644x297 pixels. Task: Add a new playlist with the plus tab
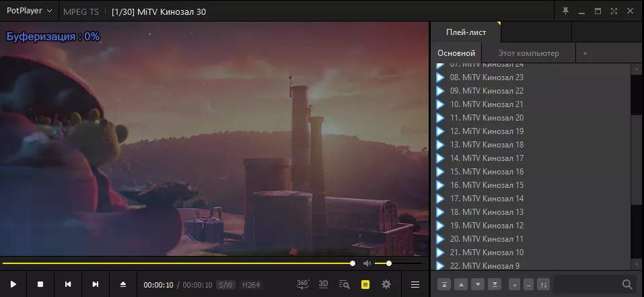coord(585,53)
